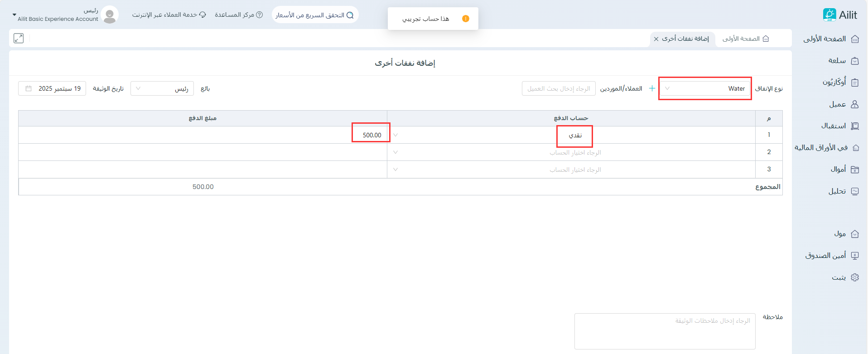Viewport: 868px width, 354px height.
Task: Click the fullscreen expand icon
Action: pos(19,39)
